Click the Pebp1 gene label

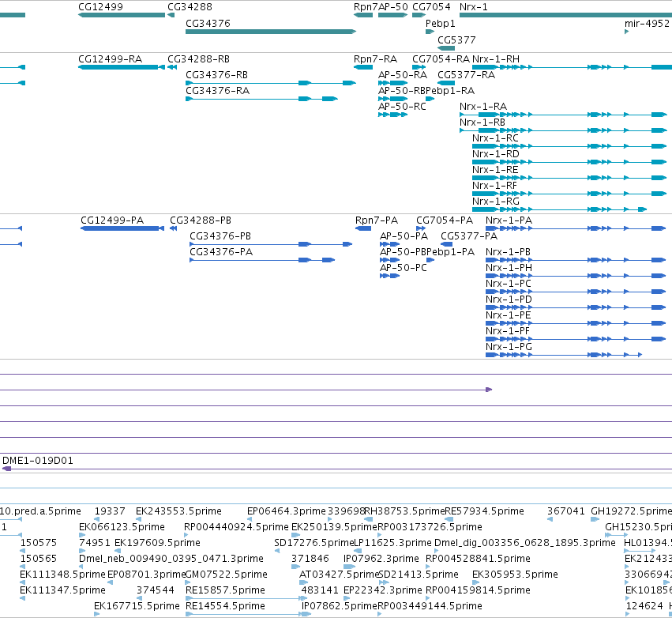440,23
